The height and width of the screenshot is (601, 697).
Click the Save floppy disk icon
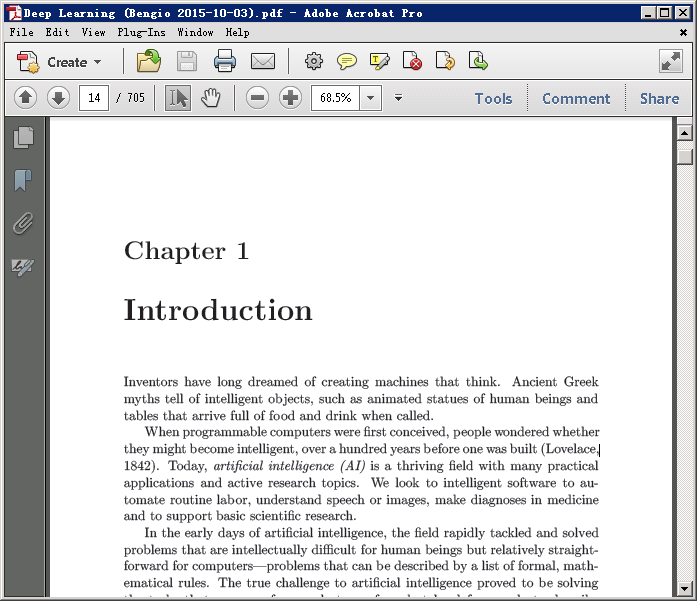point(187,61)
